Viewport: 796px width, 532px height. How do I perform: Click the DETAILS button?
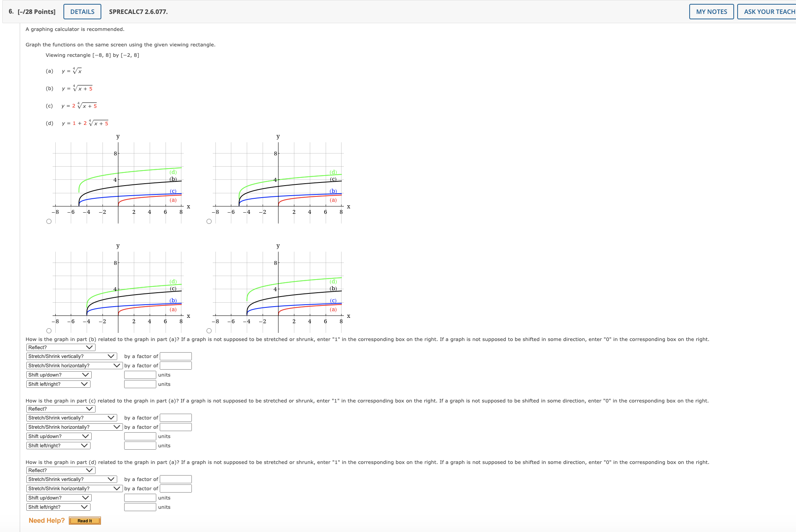[x=82, y=11]
